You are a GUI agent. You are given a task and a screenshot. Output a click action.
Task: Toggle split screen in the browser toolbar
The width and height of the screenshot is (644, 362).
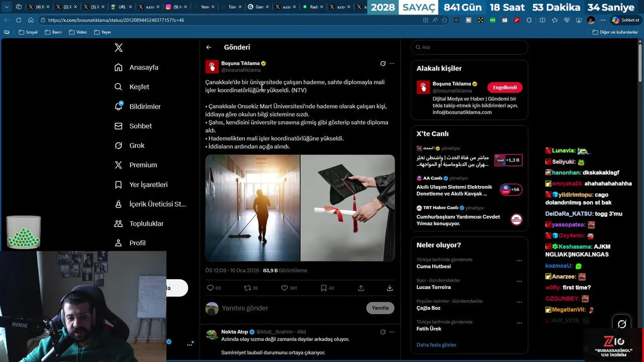[x=542, y=20]
